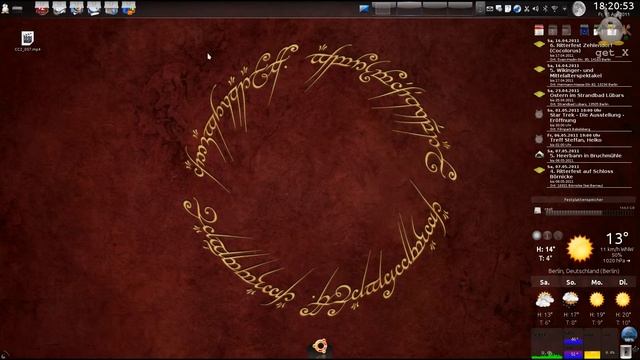Click the blue round icon in the system tray
The height and width of the screenshot is (360, 640).
pyautogui.click(x=517, y=9)
